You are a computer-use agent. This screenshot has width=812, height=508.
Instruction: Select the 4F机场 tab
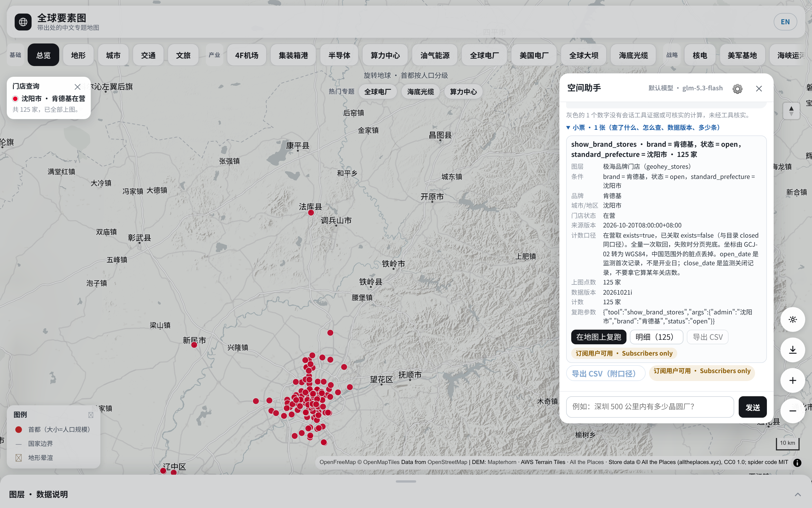(247, 55)
